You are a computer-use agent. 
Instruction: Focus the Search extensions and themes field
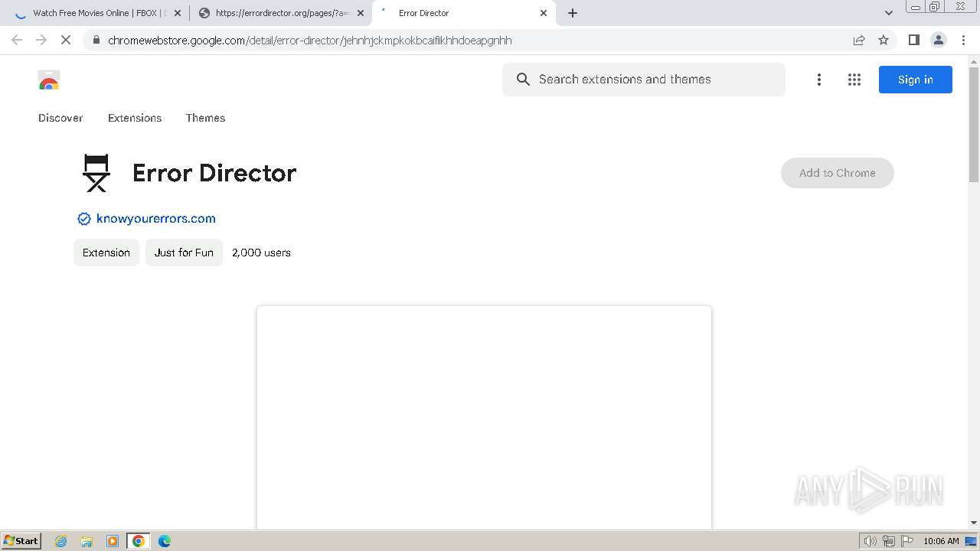[x=644, y=80]
